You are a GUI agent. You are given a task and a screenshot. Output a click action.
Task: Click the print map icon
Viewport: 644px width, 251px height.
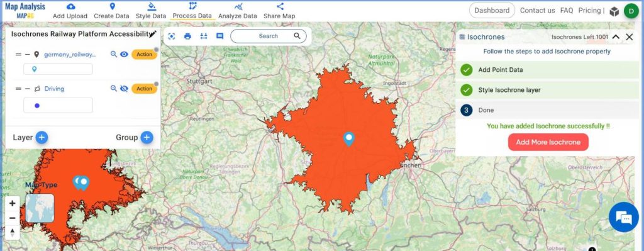[x=187, y=36]
